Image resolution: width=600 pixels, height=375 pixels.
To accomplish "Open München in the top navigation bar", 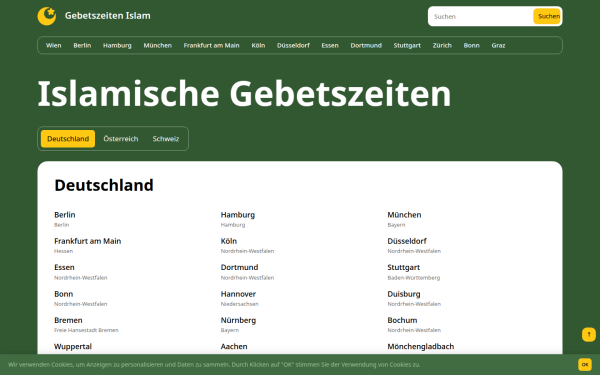I will point(158,45).
